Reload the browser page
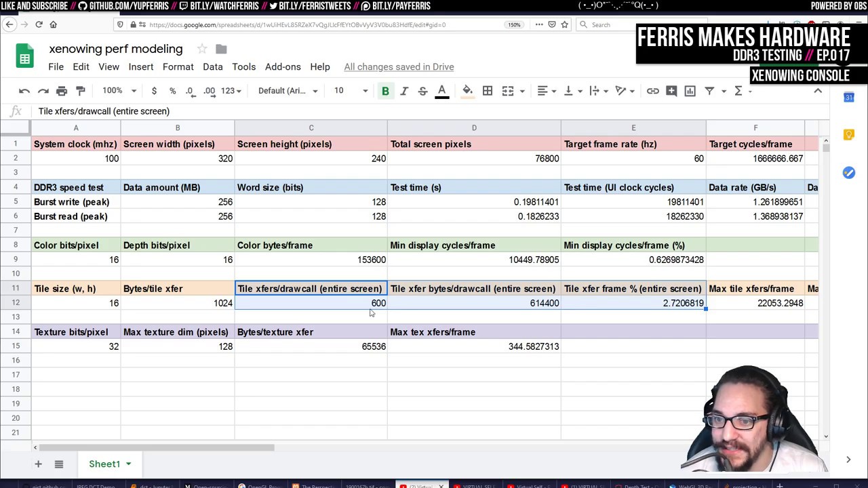This screenshot has width=868, height=488. [x=39, y=24]
